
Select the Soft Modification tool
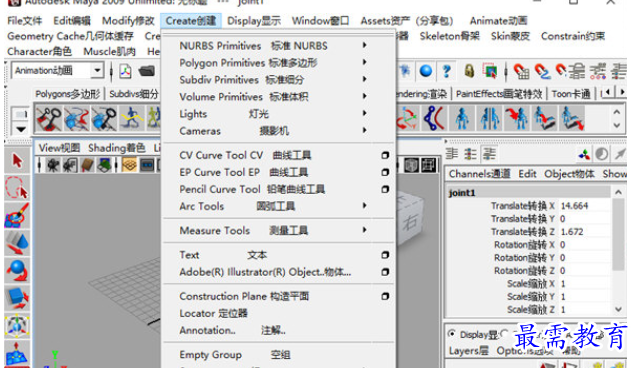pyautogui.click(x=17, y=353)
